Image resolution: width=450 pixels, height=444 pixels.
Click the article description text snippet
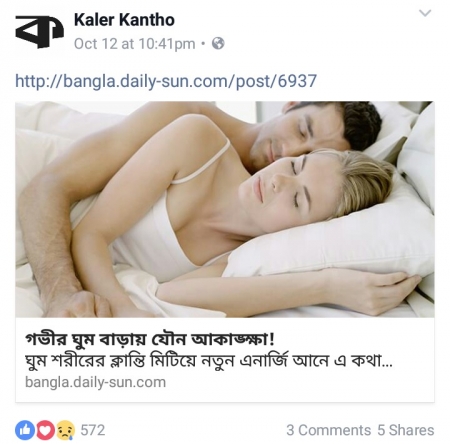(209, 361)
